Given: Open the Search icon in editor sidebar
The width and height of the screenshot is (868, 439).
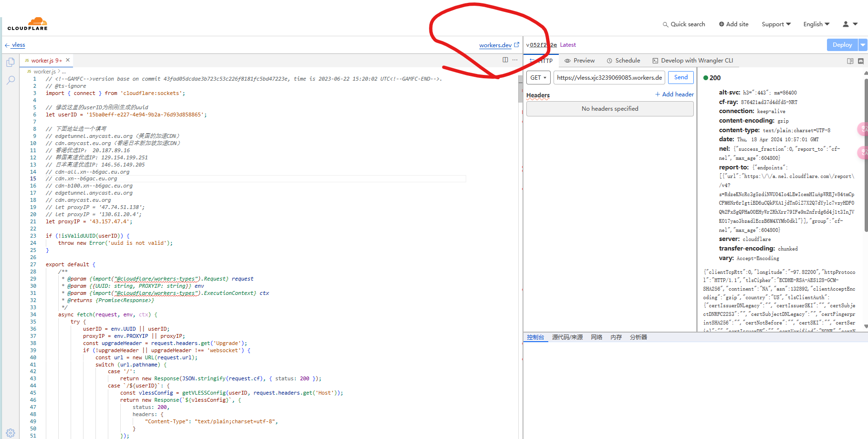Looking at the screenshot, I should pyautogui.click(x=10, y=80).
